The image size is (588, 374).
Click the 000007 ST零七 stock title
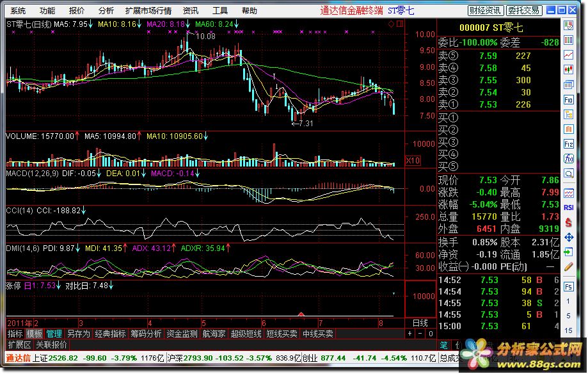[491, 28]
